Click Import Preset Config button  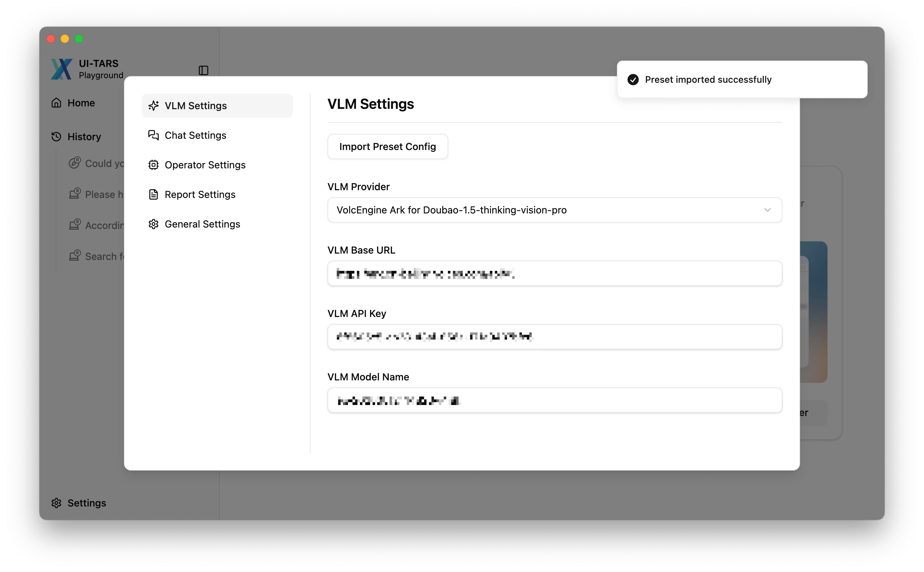pos(388,147)
